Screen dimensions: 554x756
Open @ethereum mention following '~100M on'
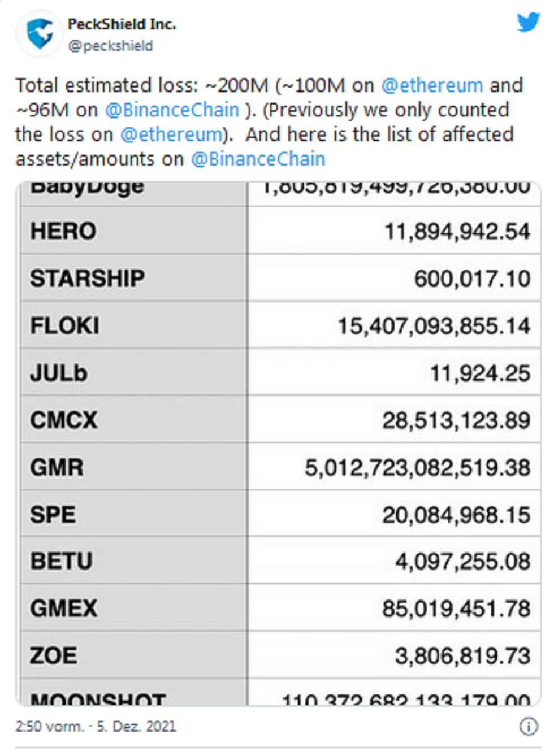coord(432,85)
